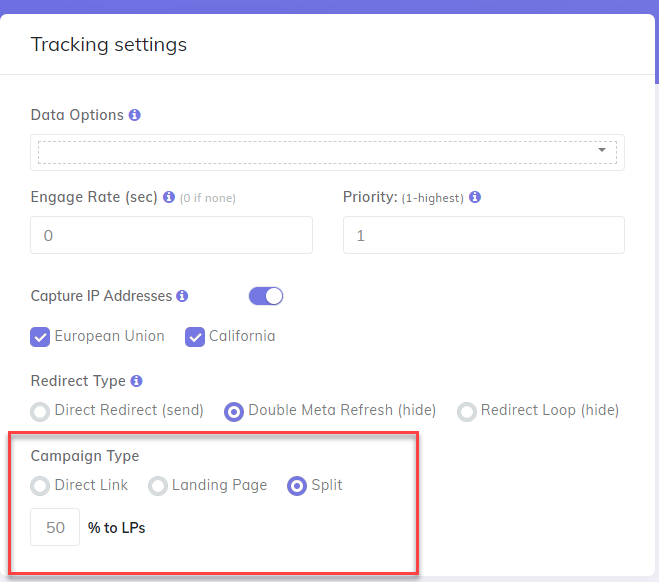Click the Capture IP Addresses info icon
Screen dimensions: 659x582
click(182, 296)
